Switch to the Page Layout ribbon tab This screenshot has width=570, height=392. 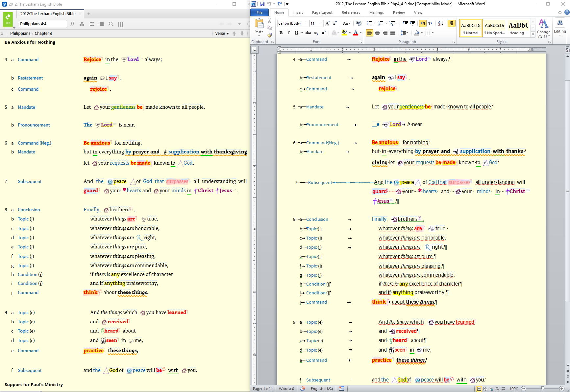pos(322,12)
